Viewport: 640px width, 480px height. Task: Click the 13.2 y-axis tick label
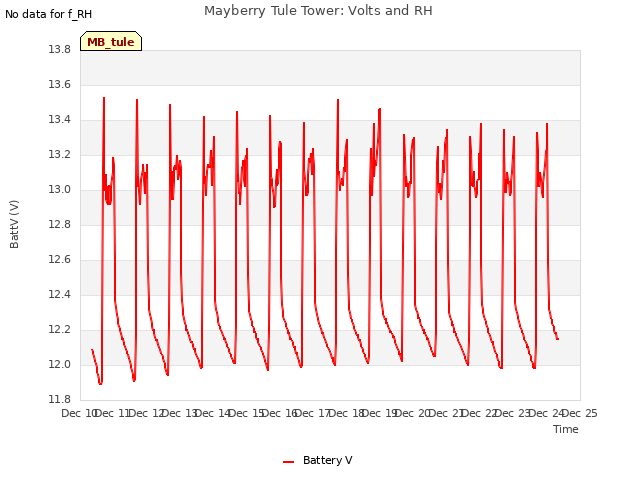tap(60, 155)
